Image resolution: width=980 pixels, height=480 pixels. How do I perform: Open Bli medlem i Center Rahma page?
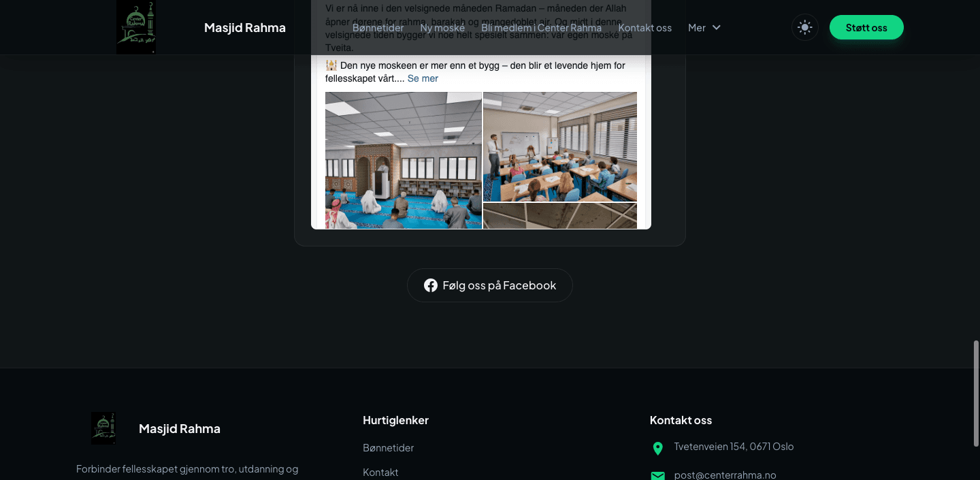pos(541,28)
